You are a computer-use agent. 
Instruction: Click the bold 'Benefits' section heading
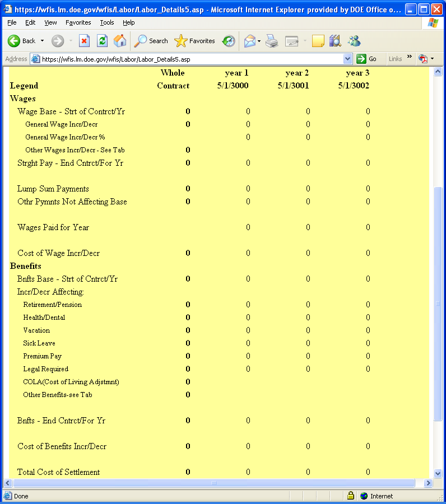click(25, 266)
